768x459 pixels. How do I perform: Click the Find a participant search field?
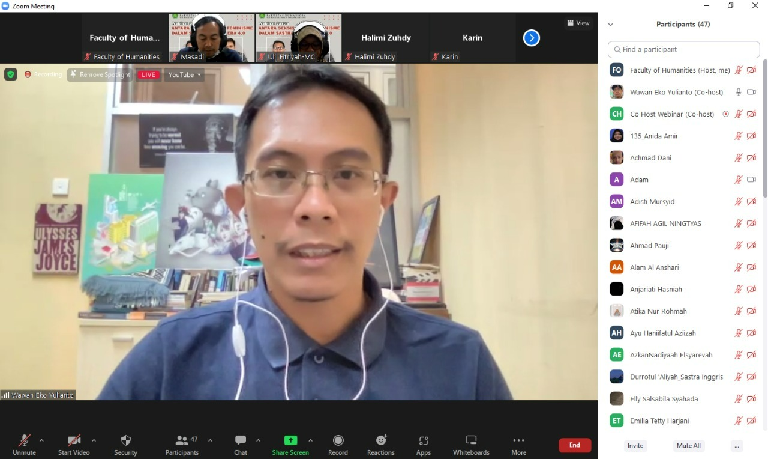[684, 49]
